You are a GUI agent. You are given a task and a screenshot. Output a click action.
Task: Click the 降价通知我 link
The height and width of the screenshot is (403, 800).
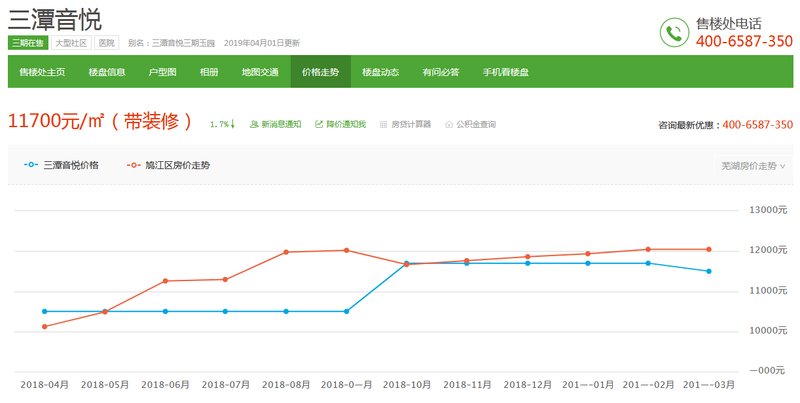click(346, 124)
